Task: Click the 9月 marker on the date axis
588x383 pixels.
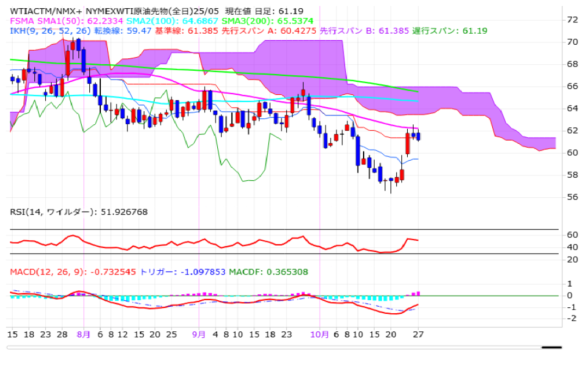Action: pyautogui.click(x=199, y=335)
